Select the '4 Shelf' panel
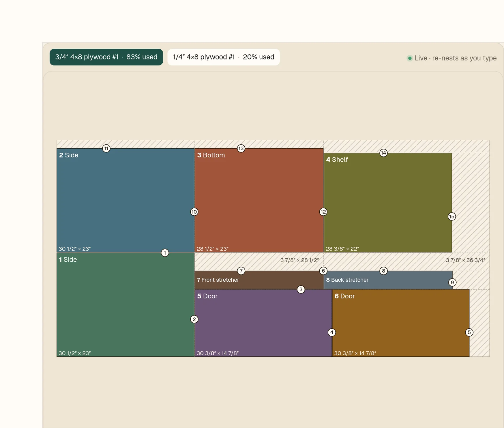This screenshot has width=504, height=428. click(388, 203)
